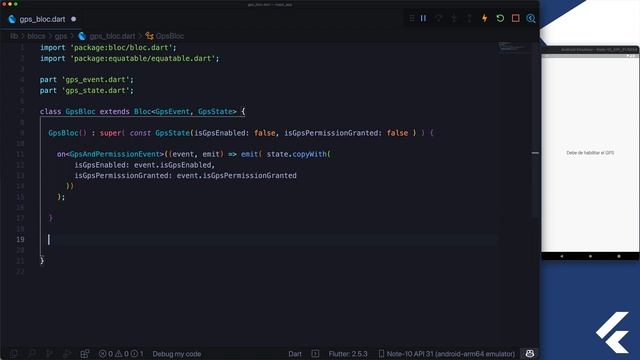
Task: Click line number 19 in gutter
Action: pos(20,240)
